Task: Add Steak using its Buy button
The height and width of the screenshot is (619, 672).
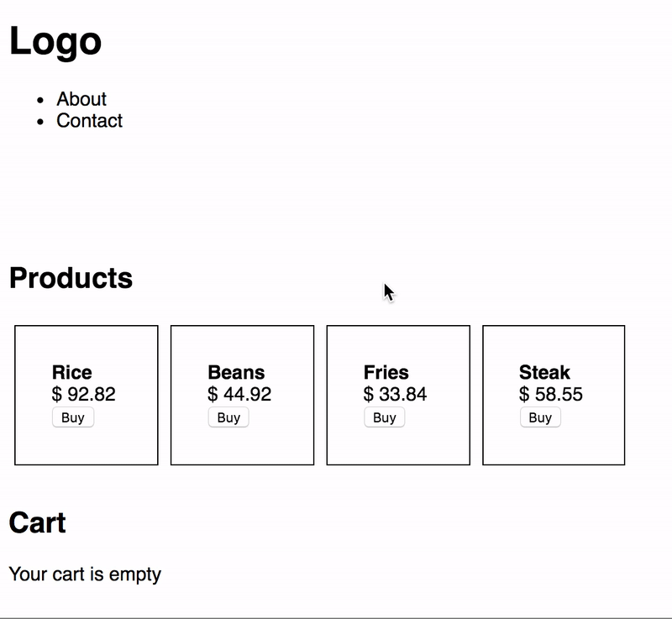Action: pyautogui.click(x=540, y=417)
